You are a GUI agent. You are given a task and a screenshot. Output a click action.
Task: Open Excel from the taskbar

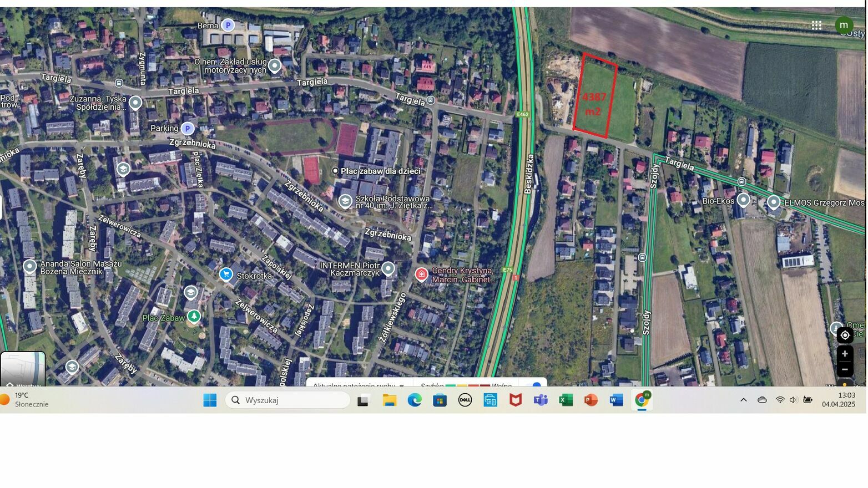click(566, 400)
